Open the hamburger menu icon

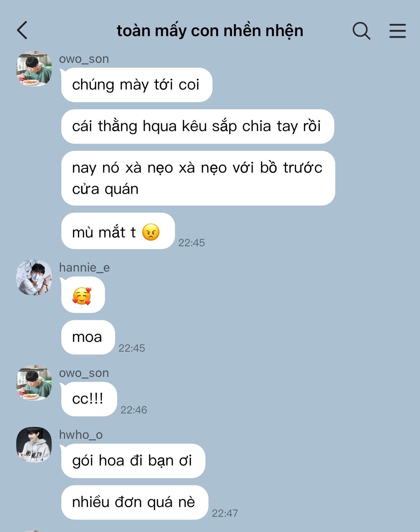[x=397, y=31]
